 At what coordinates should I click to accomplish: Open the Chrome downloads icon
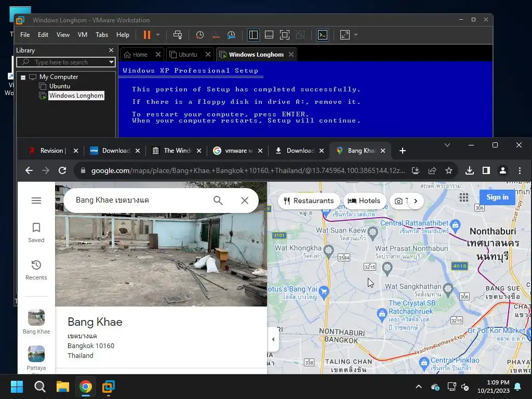click(470, 170)
